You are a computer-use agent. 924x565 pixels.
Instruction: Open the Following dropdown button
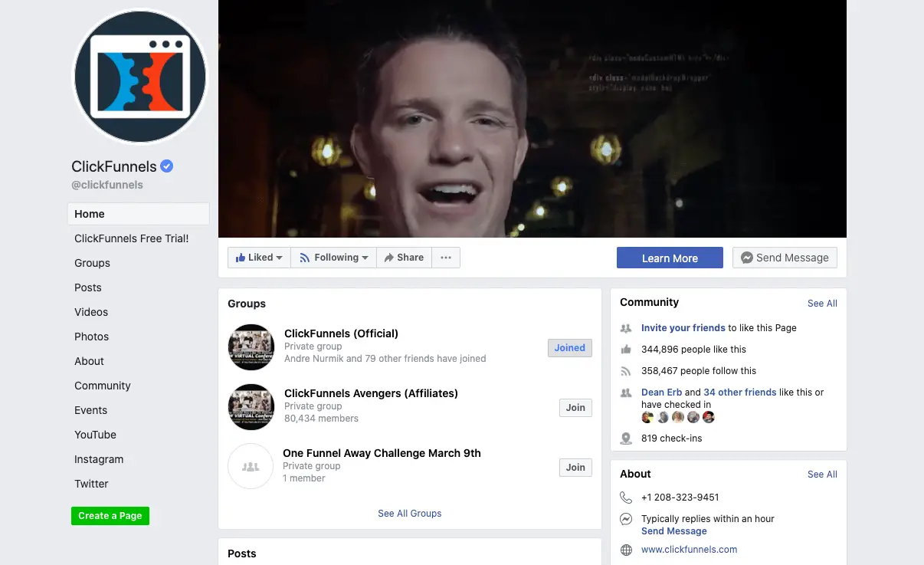tap(333, 258)
